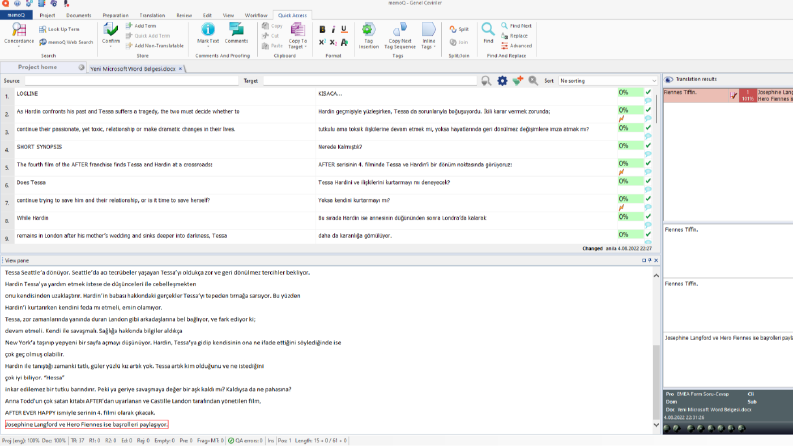
Task: Click the view pane scroll down arrow
Action: coord(656,425)
